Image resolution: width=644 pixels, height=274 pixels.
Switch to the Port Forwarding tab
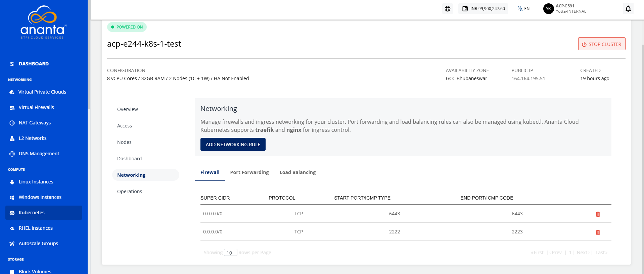249,172
